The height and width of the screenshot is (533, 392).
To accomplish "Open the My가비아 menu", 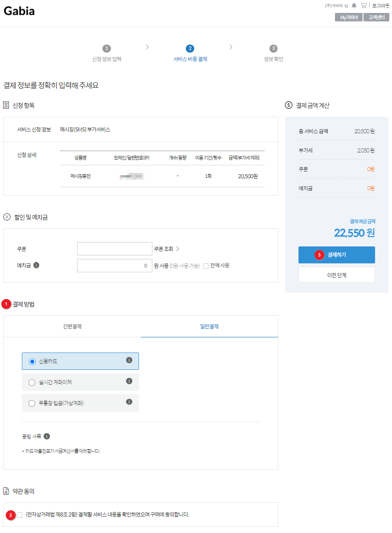I will (x=349, y=17).
